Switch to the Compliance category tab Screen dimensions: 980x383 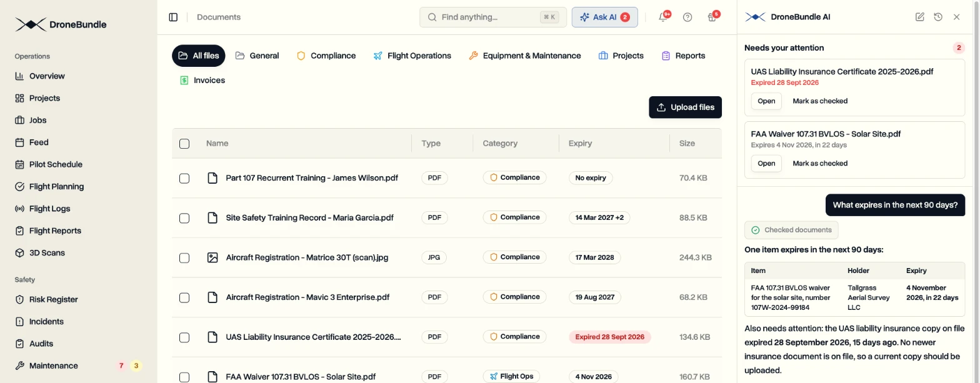326,56
